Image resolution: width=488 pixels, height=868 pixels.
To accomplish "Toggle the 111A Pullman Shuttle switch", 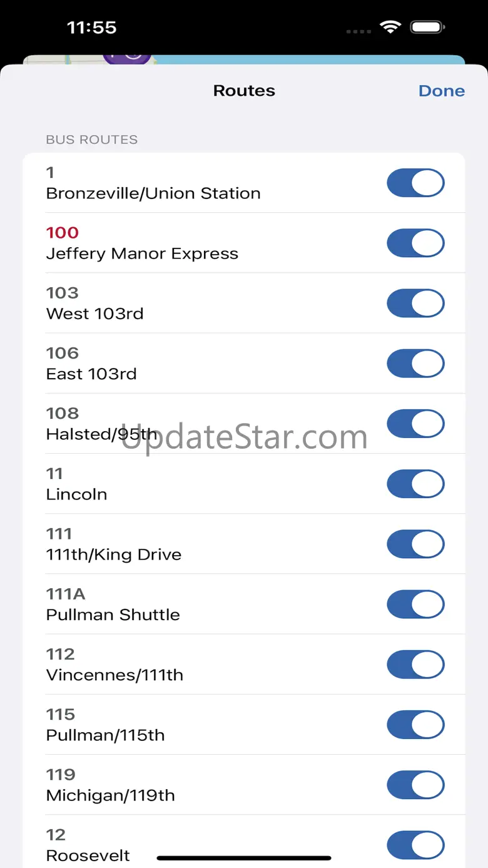I will point(415,605).
